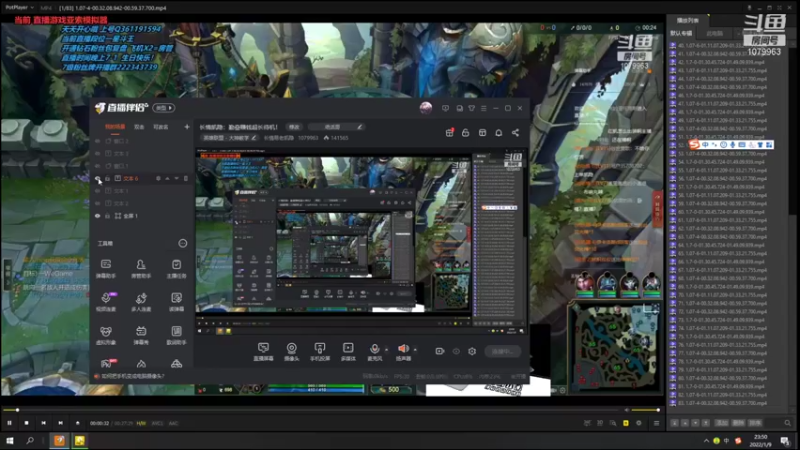
Task: Open the 歌词助手 tool
Action: 176,335
